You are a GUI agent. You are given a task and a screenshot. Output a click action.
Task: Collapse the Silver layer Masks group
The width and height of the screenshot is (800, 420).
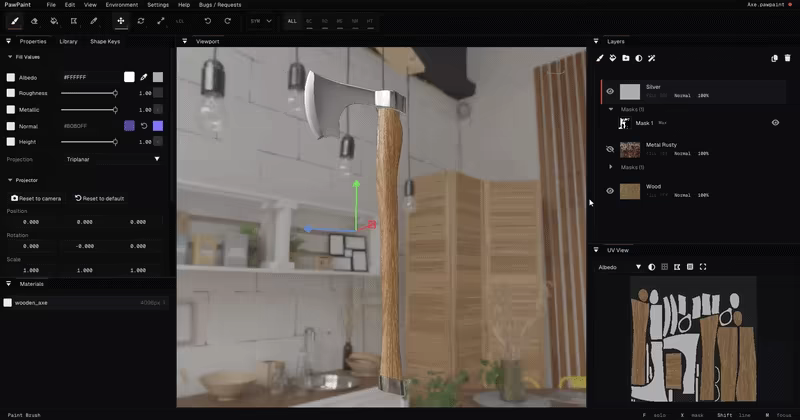point(611,109)
